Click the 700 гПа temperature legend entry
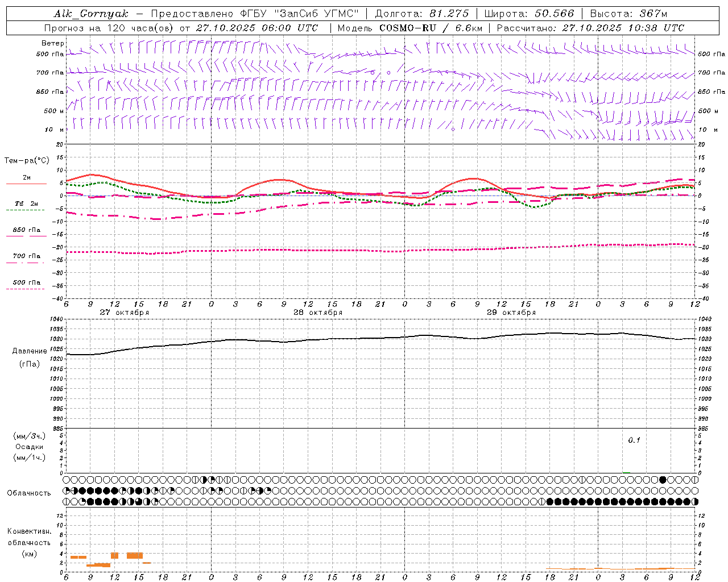Image resolution: width=728 pixels, height=582 pixels. coord(26,258)
